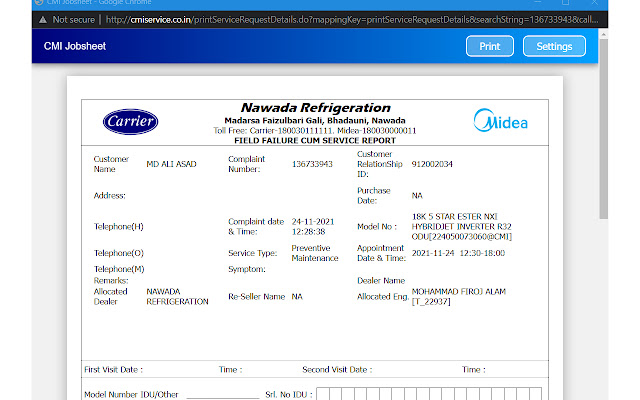Viewport: 640px width, 400px height.
Task: Click the Second Visit Date label
Action: [x=337, y=370]
